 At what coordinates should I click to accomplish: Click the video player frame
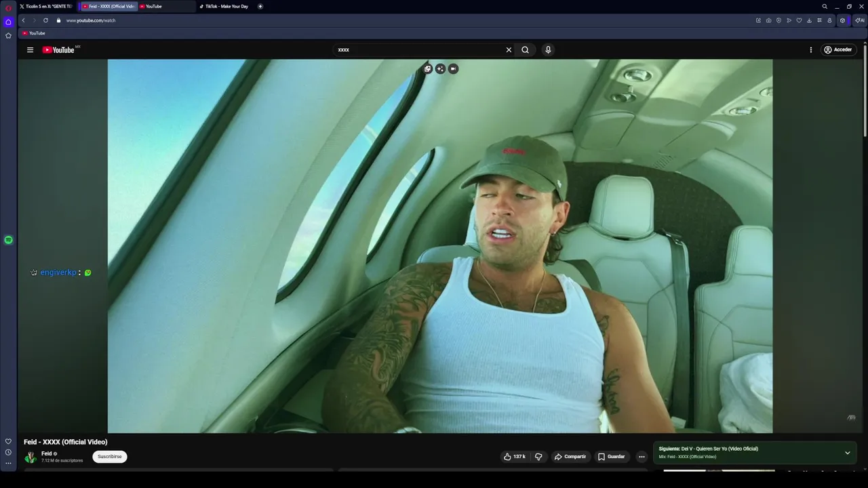pos(439,246)
